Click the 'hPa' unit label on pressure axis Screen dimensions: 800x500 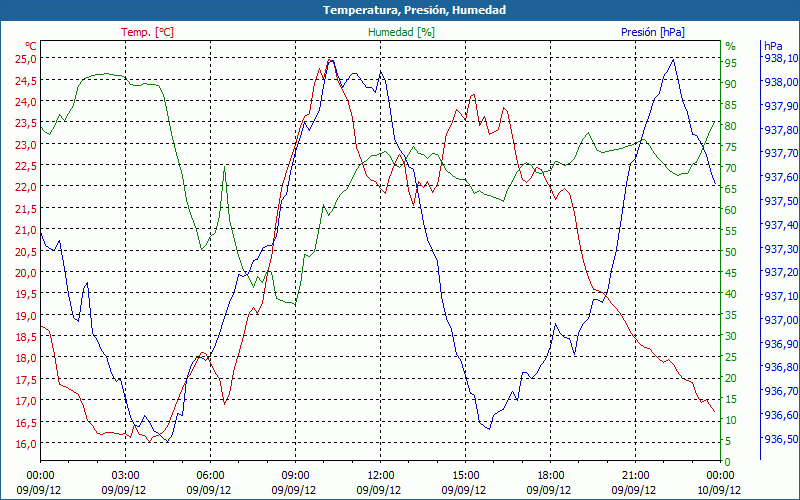point(773,46)
